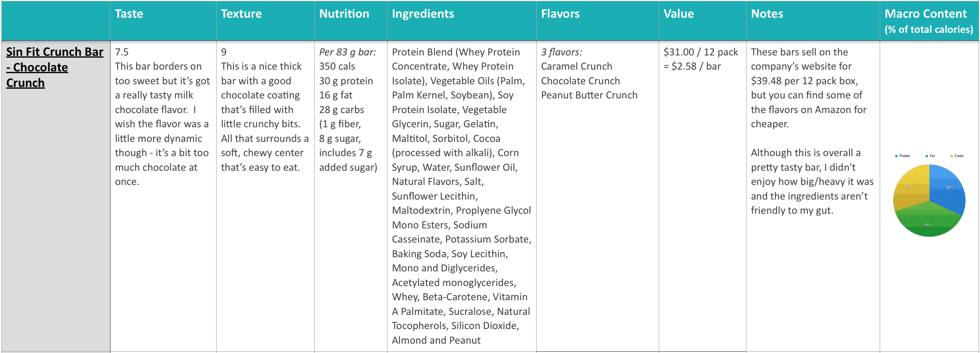Click the $31.00 / 12 pack price text
The width and height of the screenshot is (980, 353).
coord(700,52)
